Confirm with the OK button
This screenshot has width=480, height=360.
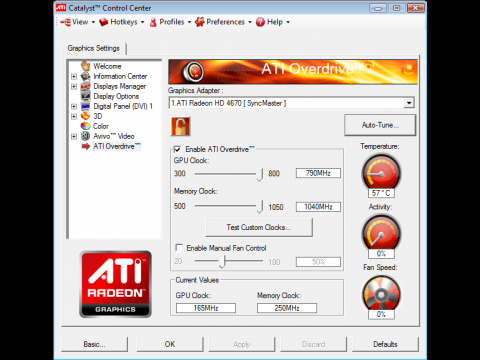point(170,344)
